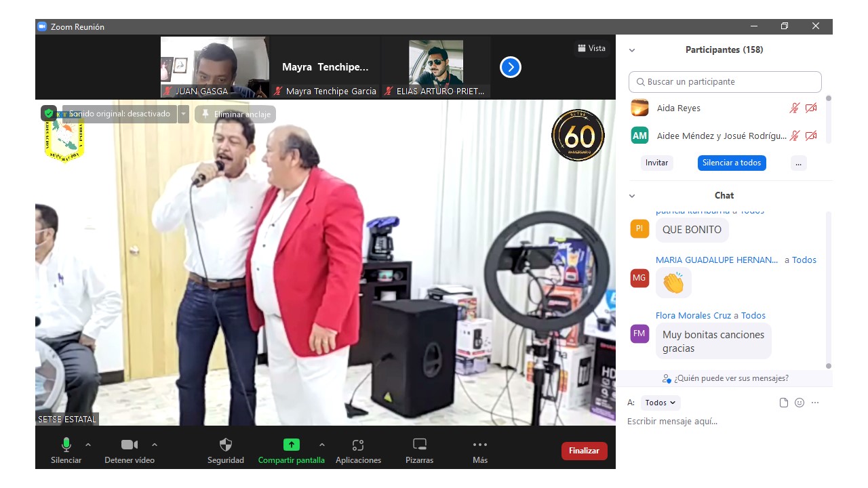This screenshot has width=868, height=488.
Task: Click Aida Reyes sunset avatar
Action: point(639,108)
